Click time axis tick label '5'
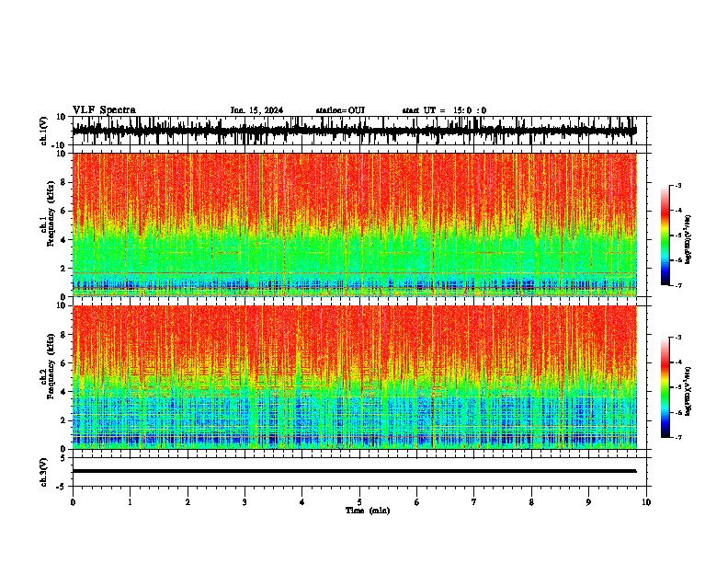Image resolution: width=728 pixels, height=563 pixels. click(x=359, y=502)
